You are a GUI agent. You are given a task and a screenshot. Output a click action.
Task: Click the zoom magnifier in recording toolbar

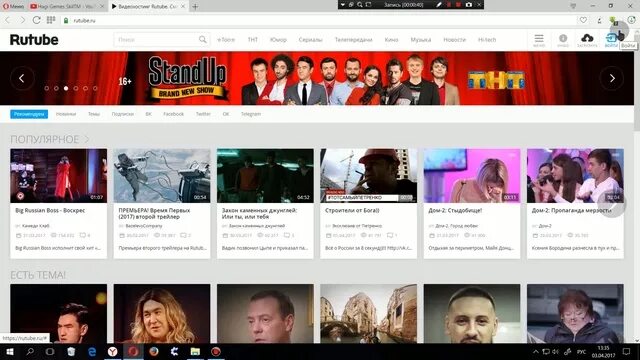(360, 5)
